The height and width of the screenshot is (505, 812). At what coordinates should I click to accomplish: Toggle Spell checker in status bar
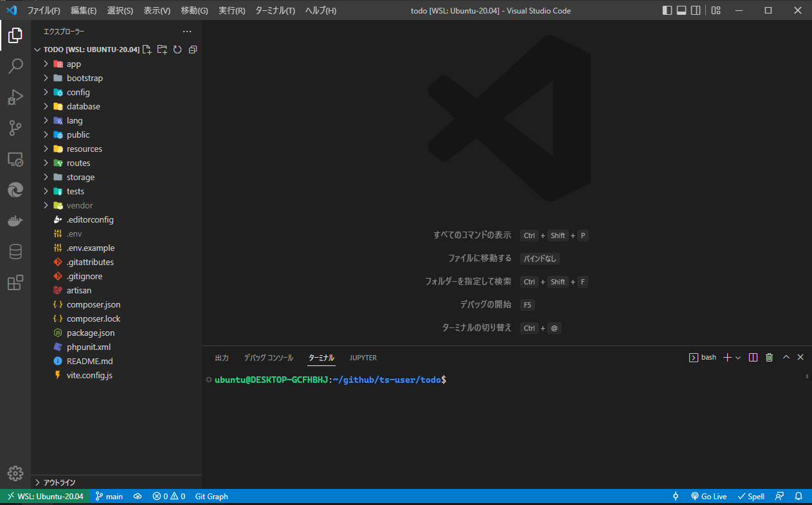click(x=751, y=496)
